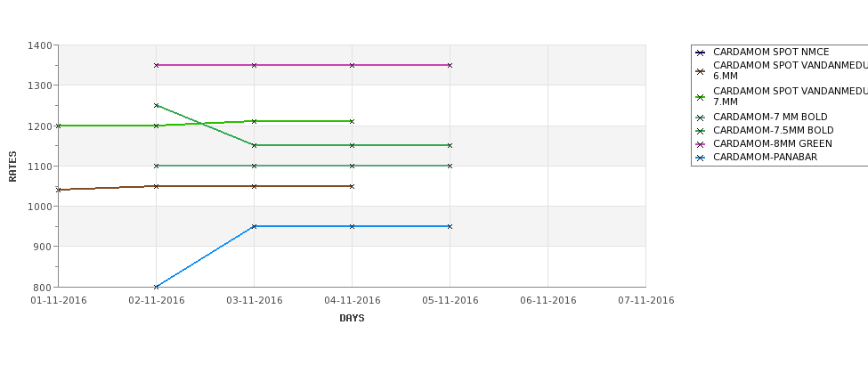This screenshot has height=382, width=868.
Task: Click the 06-11-2016 x-axis date label
Action: tap(548, 301)
